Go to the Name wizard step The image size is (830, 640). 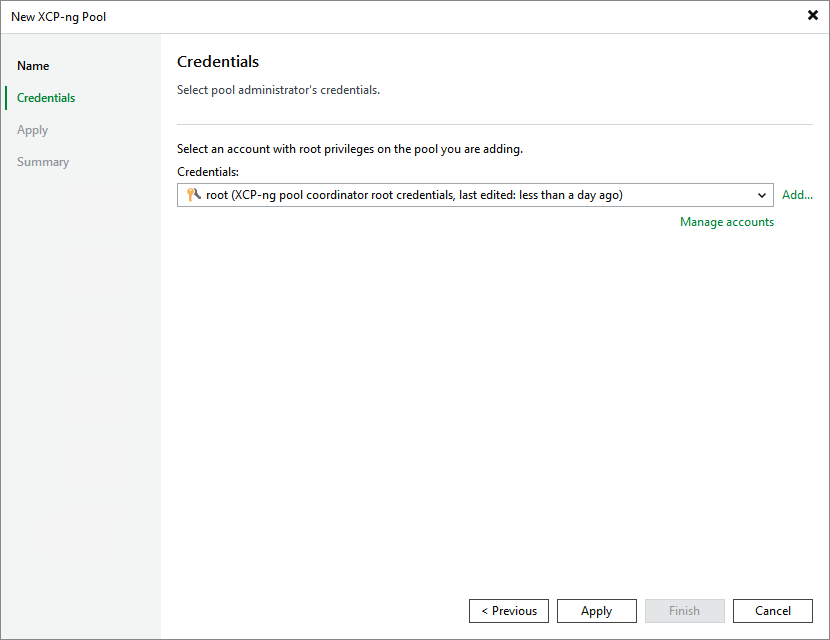[x=33, y=66]
